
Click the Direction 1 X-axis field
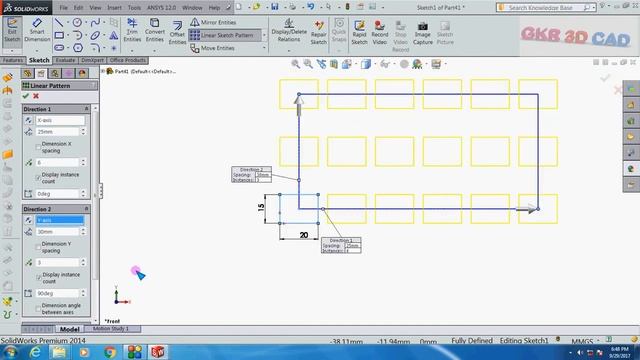60,120
